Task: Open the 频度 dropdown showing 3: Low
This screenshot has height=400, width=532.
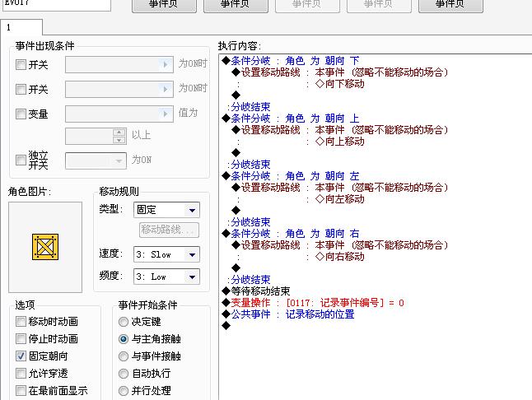Action: [166, 277]
